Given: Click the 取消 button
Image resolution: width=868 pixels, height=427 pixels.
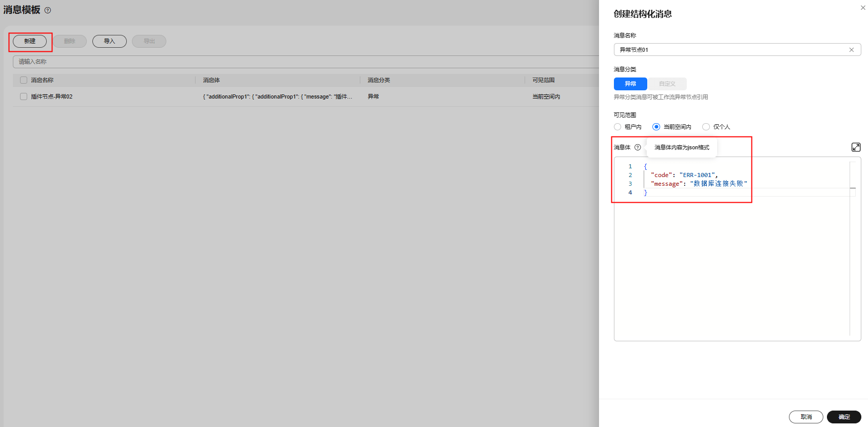Looking at the screenshot, I should [806, 417].
